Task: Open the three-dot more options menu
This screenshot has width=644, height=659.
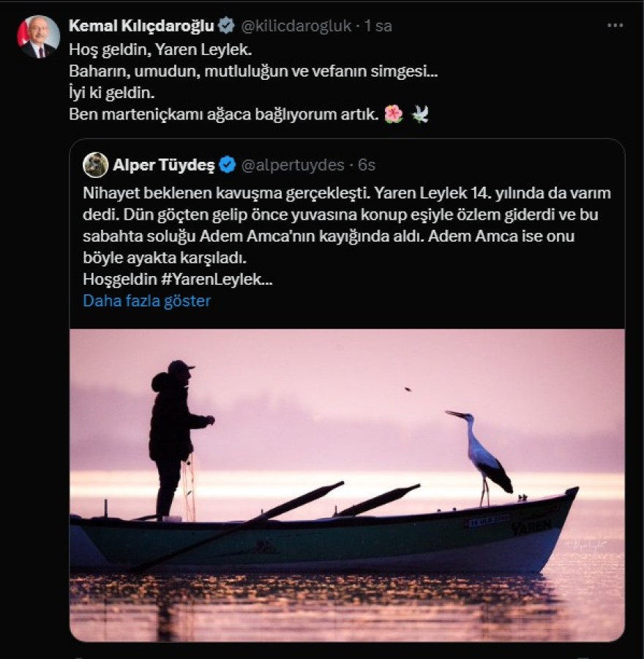Action: pos(615,26)
